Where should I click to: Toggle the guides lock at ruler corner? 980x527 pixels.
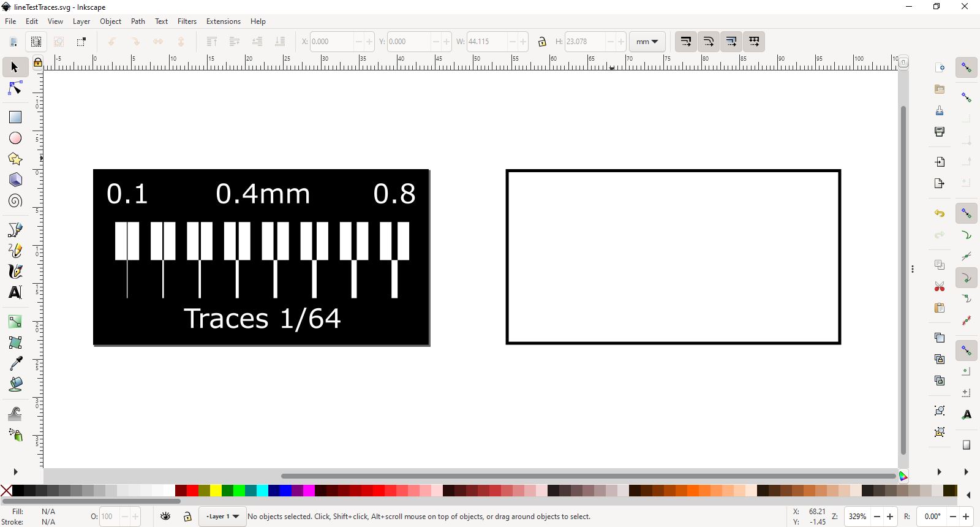38,62
